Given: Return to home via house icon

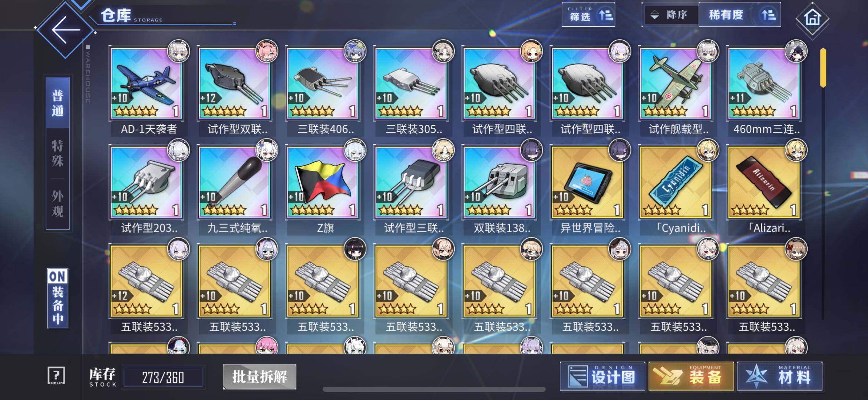Looking at the screenshot, I should pos(812,18).
